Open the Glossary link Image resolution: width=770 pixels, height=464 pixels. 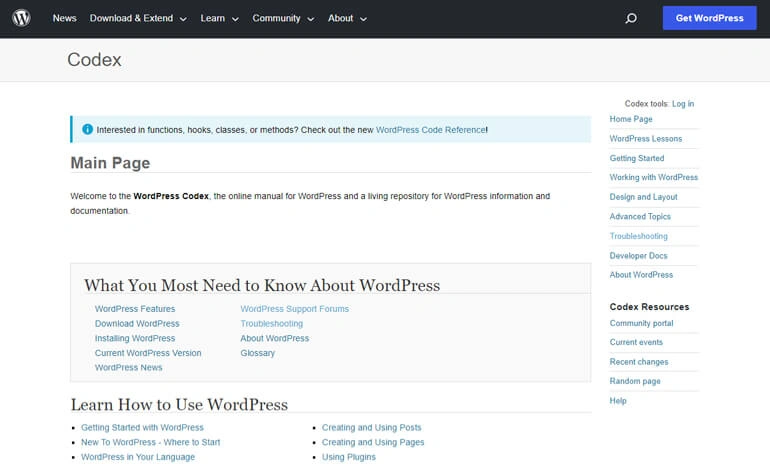click(x=257, y=353)
